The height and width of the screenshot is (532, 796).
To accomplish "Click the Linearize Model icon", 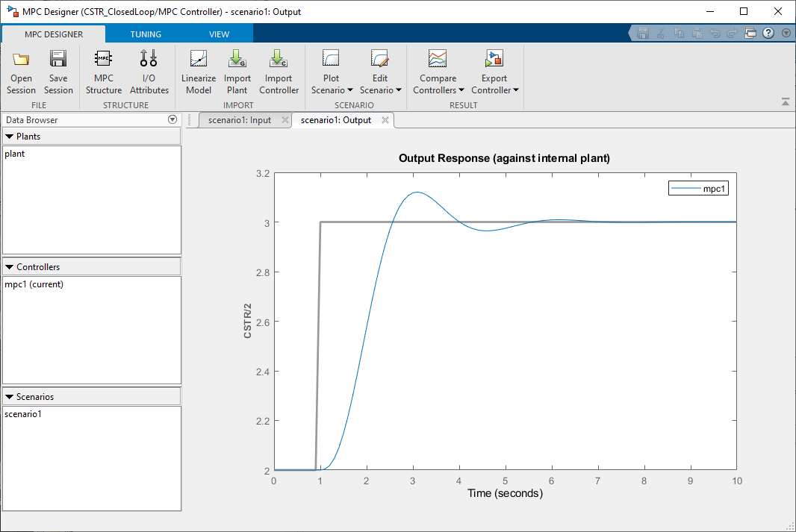I will click(199, 59).
